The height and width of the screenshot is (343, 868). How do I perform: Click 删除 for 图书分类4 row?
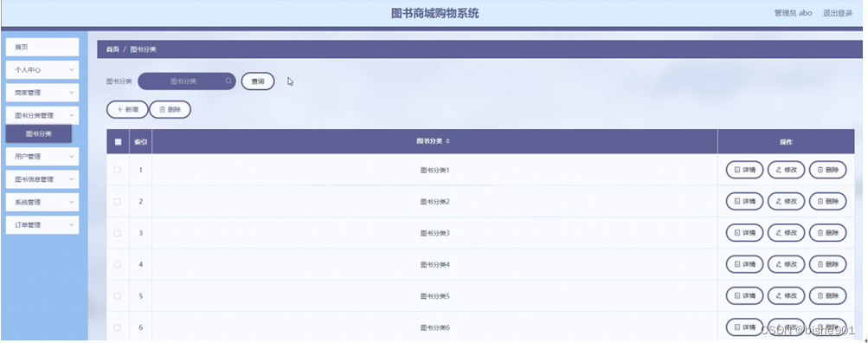point(827,265)
